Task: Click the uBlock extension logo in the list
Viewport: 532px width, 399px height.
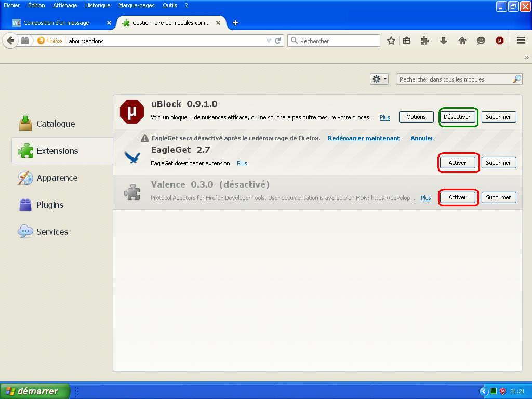Action: (x=132, y=112)
